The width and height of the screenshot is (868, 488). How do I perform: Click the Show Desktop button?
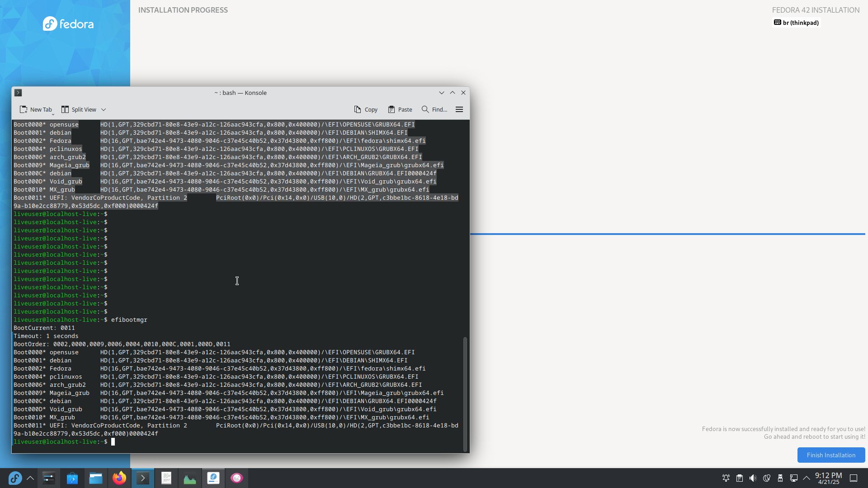(854, 478)
